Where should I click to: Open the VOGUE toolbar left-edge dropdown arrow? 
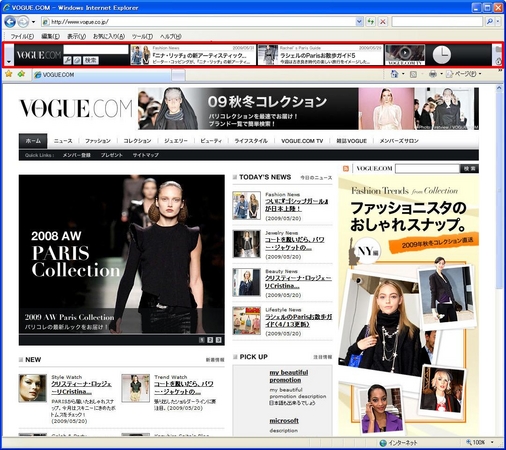pos(9,61)
